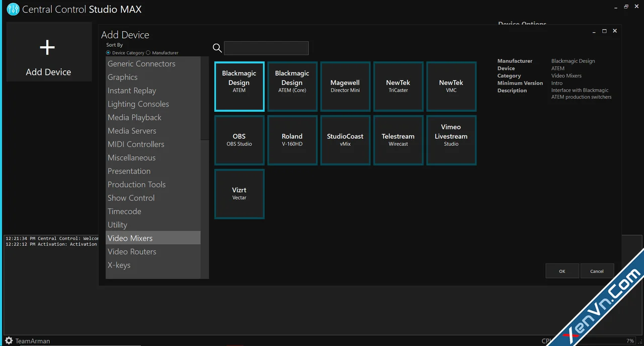Select Video Mixers category
The width and height of the screenshot is (644, 346).
click(x=153, y=238)
